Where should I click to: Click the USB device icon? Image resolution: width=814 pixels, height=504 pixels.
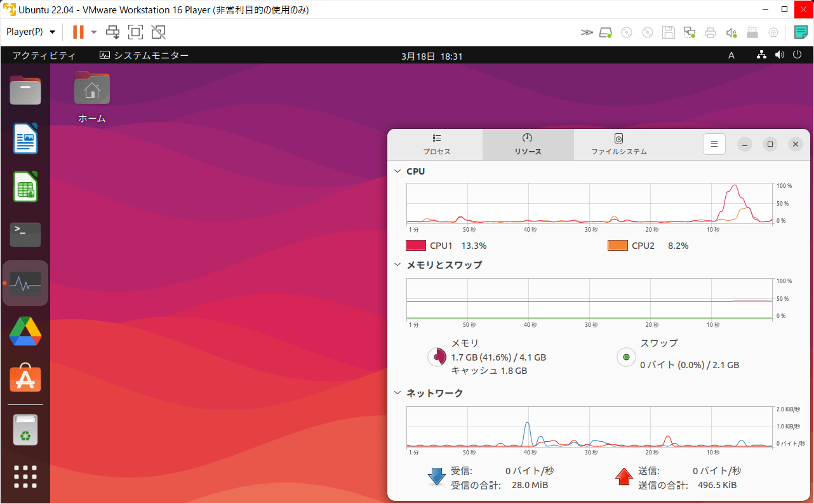click(752, 32)
